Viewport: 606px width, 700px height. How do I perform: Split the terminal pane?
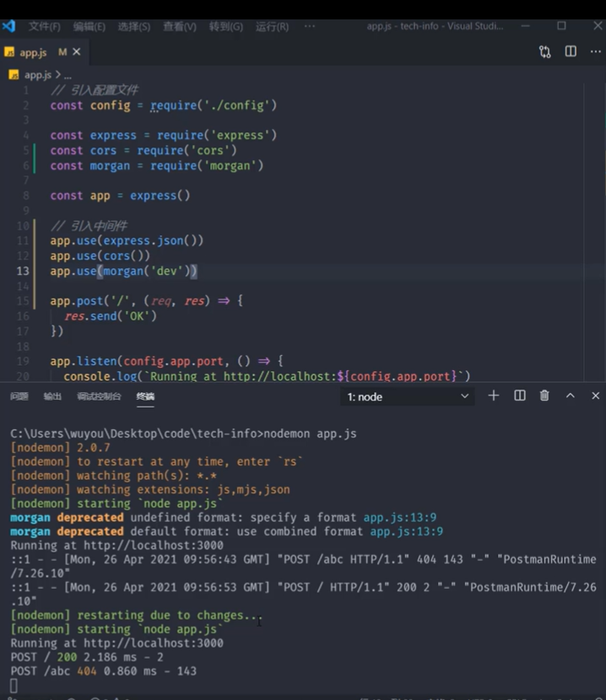[520, 396]
